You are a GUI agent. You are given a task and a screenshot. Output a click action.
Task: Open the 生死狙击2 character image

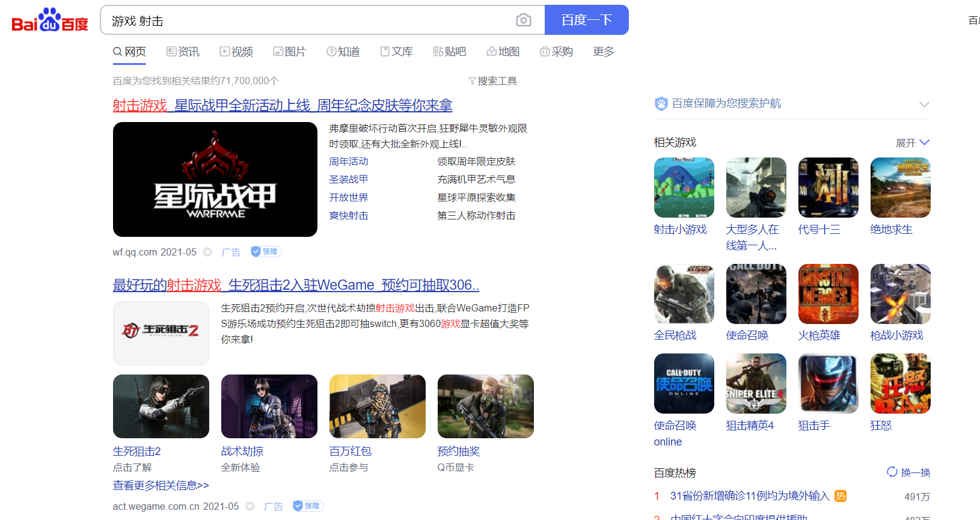(x=161, y=406)
